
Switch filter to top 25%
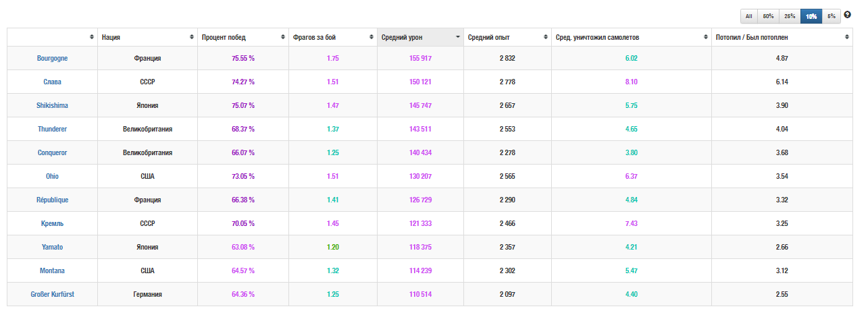click(x=789, y=16)
